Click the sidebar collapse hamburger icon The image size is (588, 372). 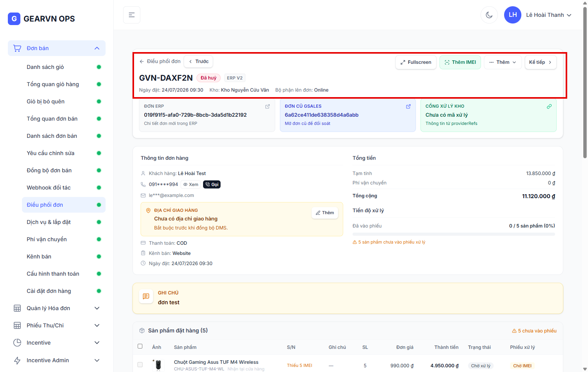coord(132,15)
